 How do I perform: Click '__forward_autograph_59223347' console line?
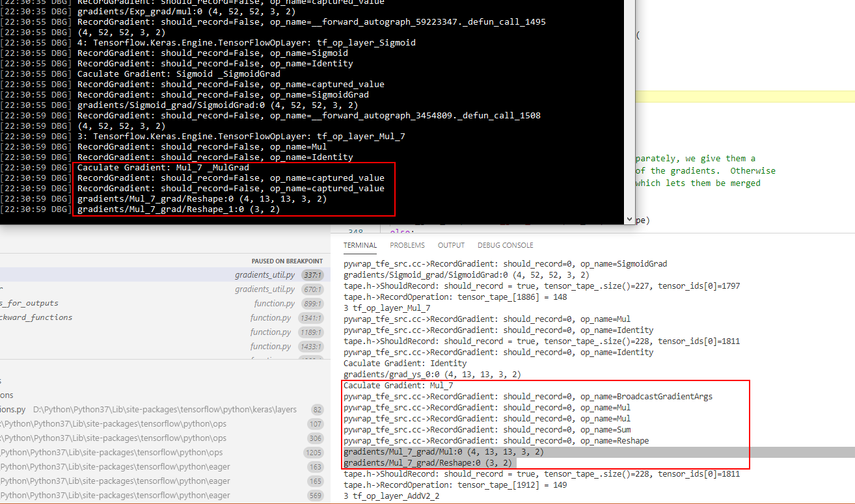(312, 22)
